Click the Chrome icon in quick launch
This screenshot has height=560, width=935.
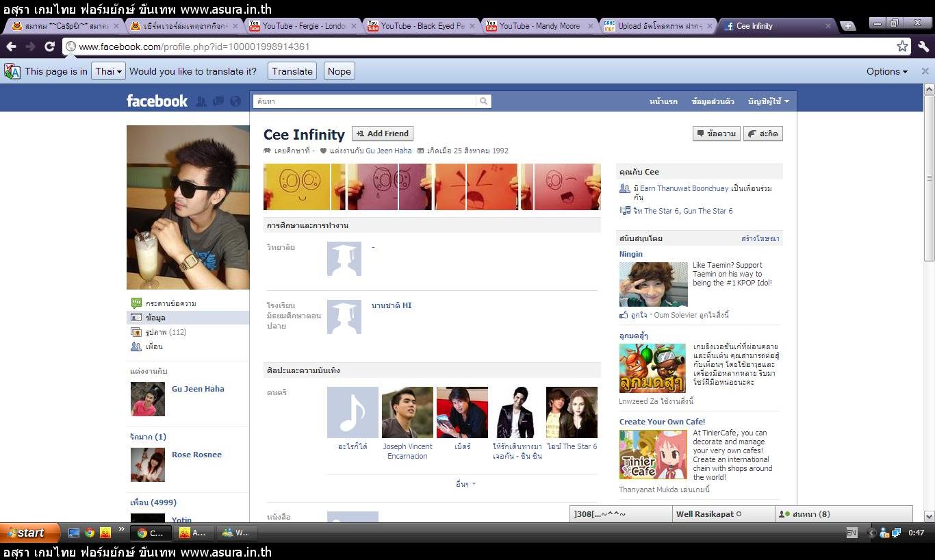pos(90,533)
